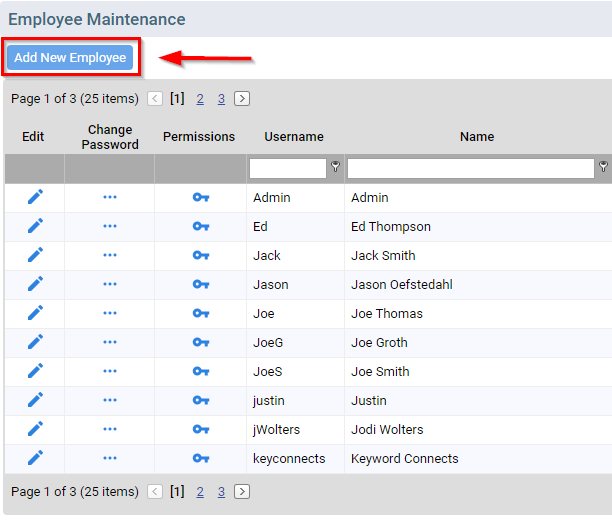The image size is (612, 530).
Task: Open change password dots for Jack
Action: coord(110,255)
